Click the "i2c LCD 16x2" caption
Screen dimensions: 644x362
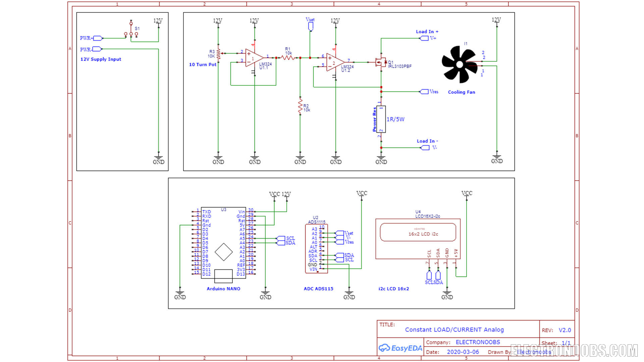click(x=394, y=289)
